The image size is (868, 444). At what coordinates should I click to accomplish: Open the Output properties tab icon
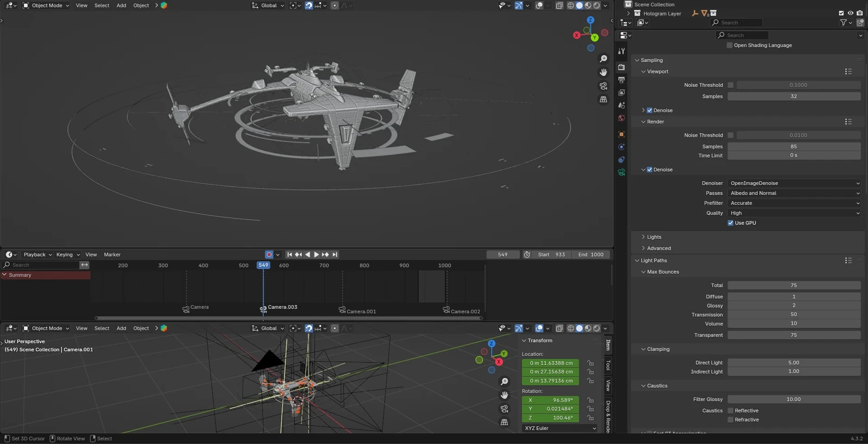(x=622, y=80)
